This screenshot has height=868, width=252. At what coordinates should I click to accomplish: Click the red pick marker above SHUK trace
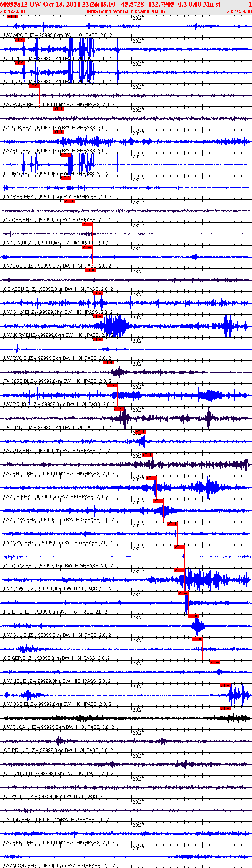[x=148, y=455]
